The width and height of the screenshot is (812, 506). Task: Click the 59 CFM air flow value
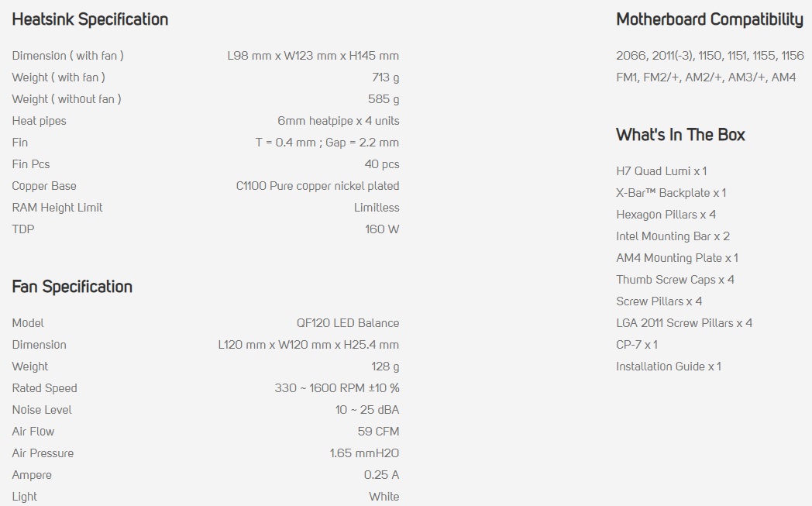pyautogui.click(x=378, y=432)
